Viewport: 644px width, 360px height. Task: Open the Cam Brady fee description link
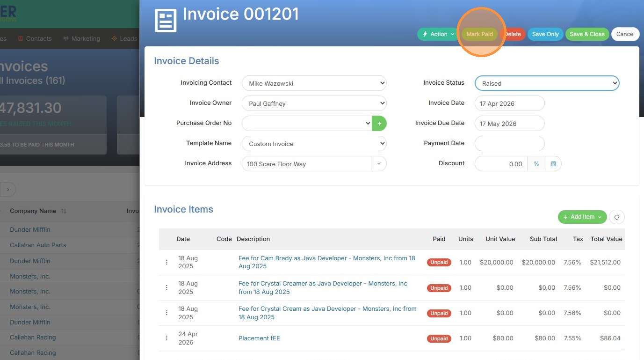327,262
